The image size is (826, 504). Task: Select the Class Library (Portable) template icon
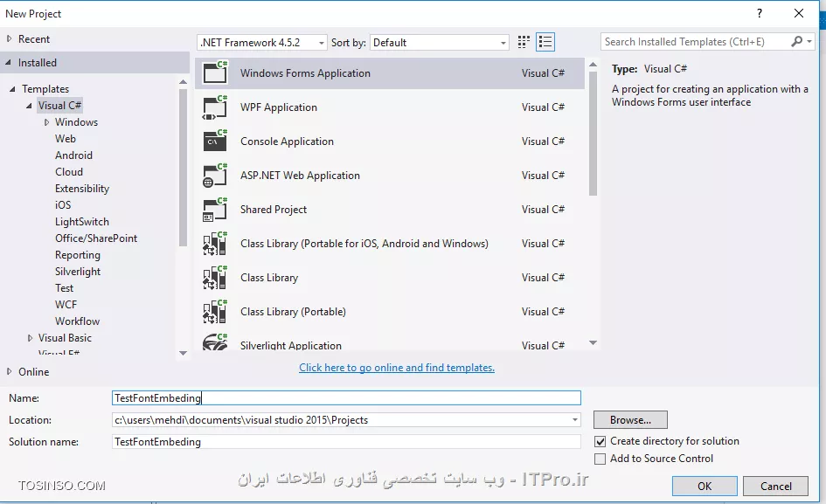tap(215, 312)
